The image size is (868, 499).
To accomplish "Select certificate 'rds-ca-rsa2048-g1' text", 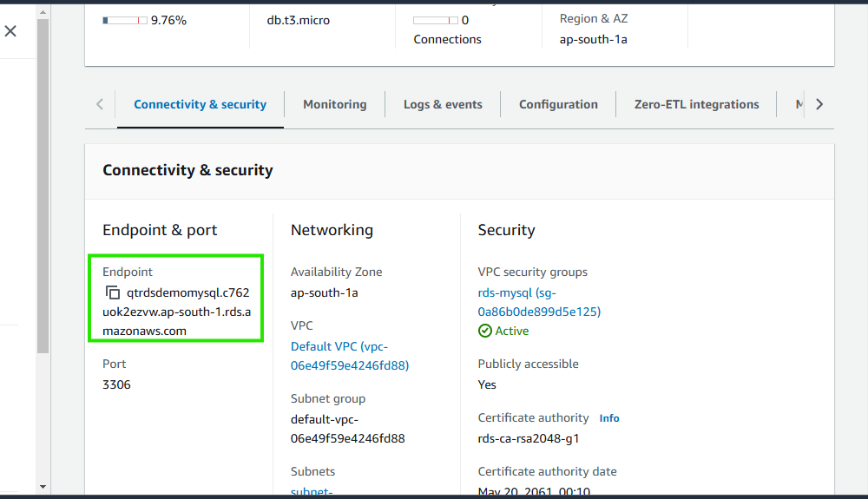I will [529, 439].
